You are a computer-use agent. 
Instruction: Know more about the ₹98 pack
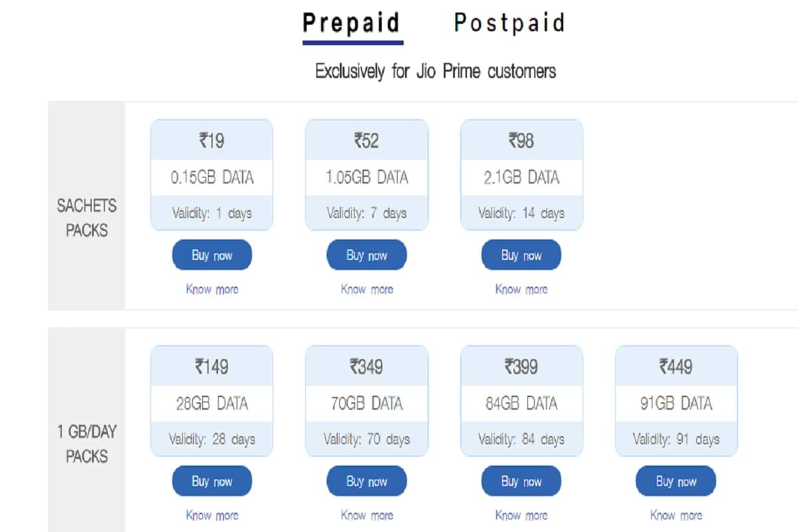pyautogui.click(x=521, y=289)
